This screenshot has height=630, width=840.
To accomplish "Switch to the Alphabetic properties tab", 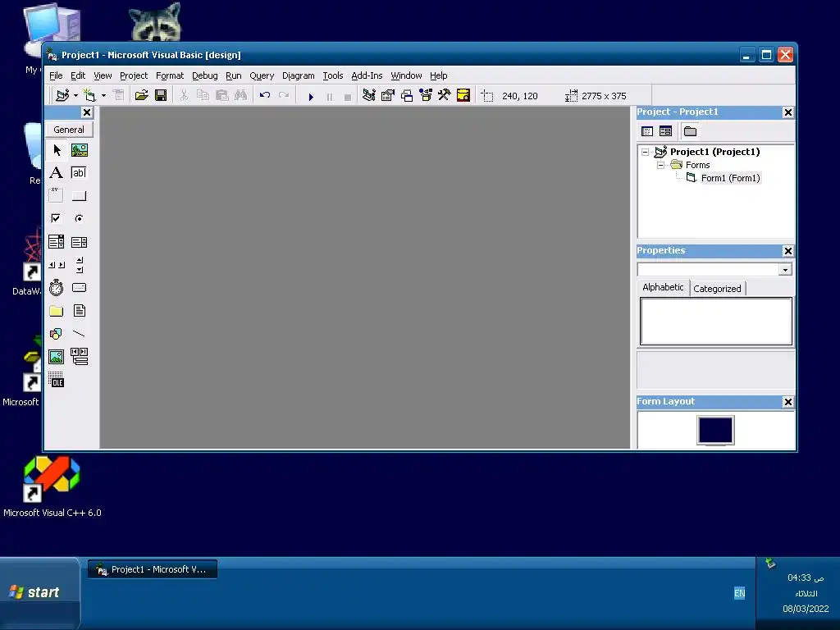I will [x=663, y=287].
